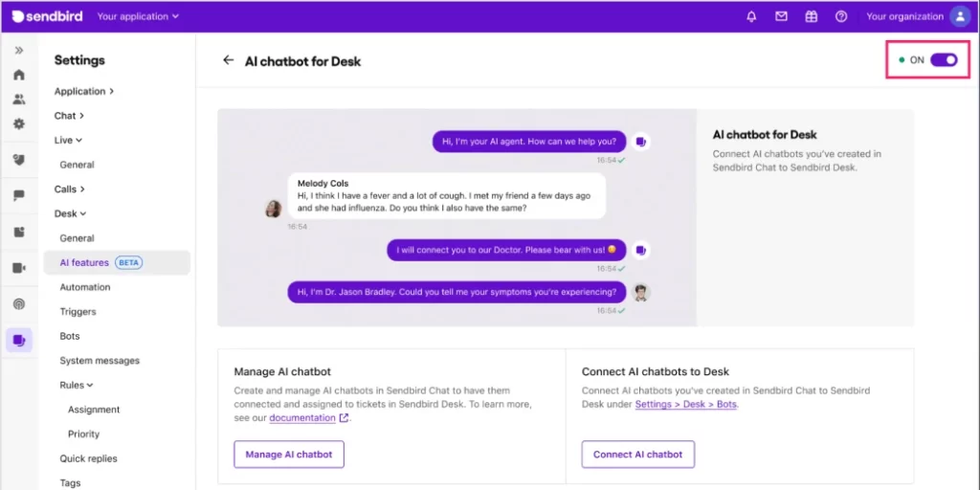Open the Your application dropdown
This screenshot has height=490, width=980.
click(138, 17)
